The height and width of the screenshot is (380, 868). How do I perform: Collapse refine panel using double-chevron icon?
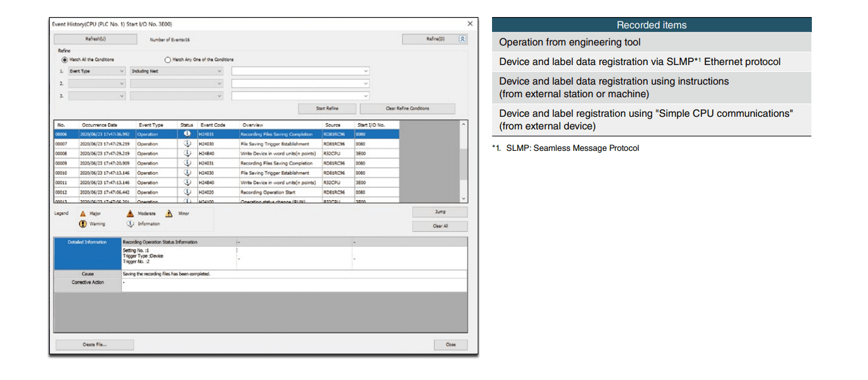click(x=462, y=39)
